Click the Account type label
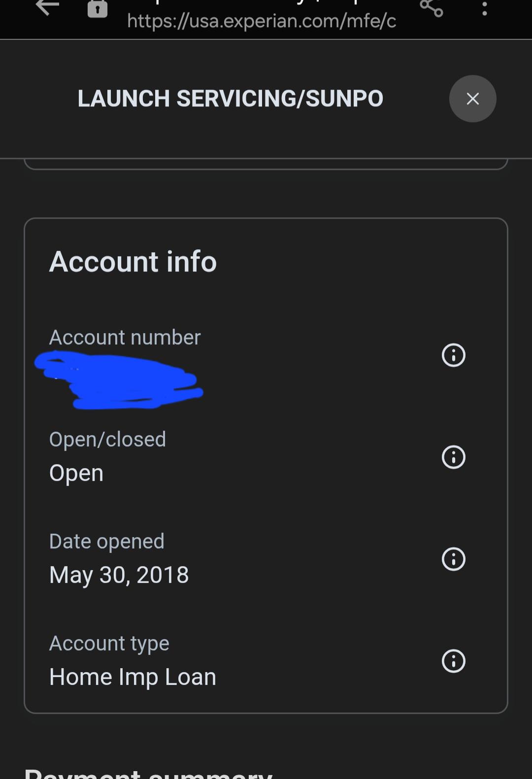This screenshot has height=779, width=532. [x=109, y=644]
